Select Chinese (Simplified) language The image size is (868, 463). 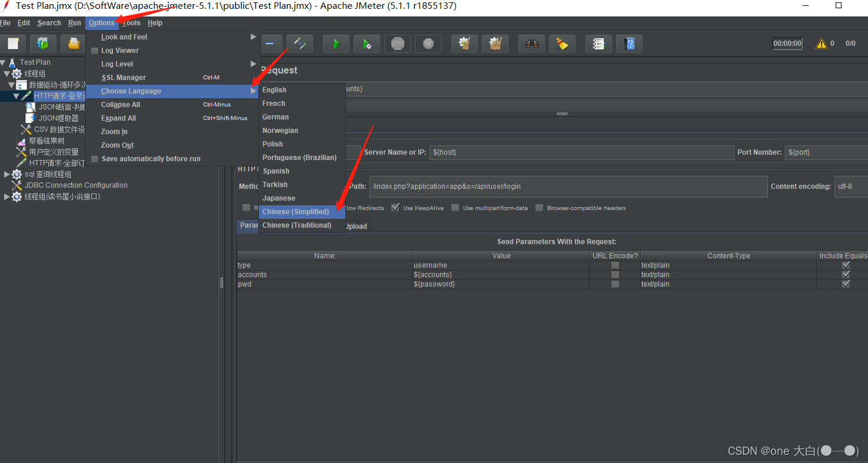[302, 212]
